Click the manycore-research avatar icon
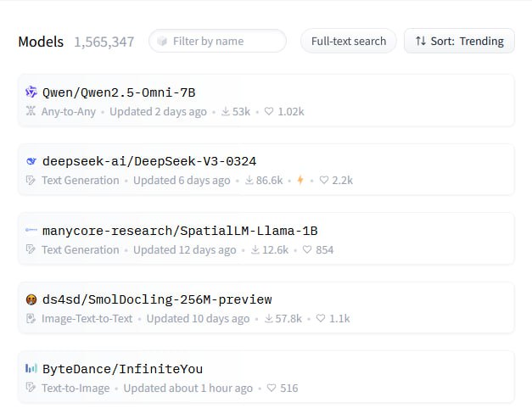 [x=31, y=231]
